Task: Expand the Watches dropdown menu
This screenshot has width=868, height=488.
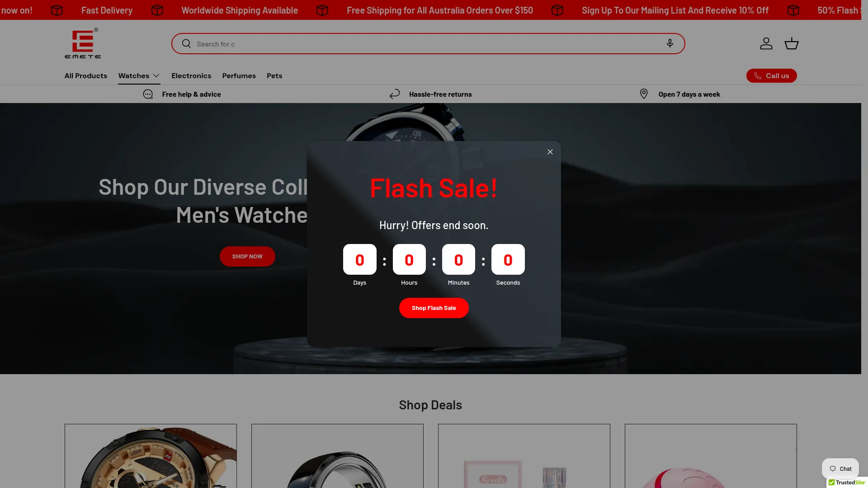Action: click(x=139, y=75)
